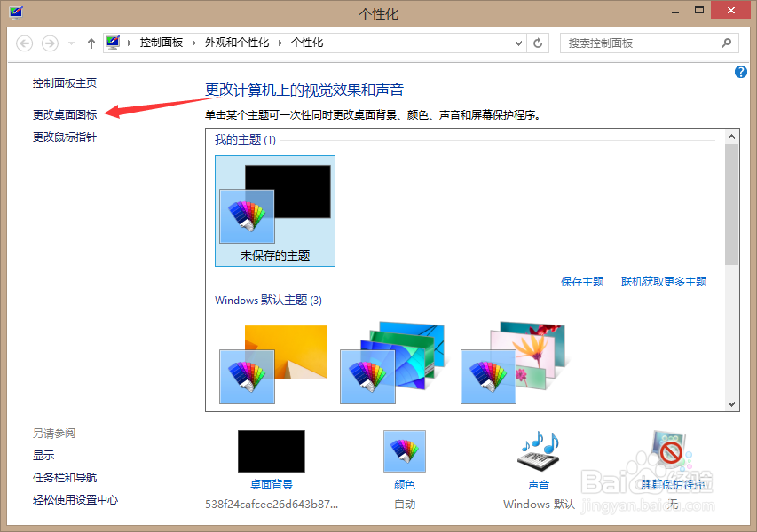
Task: Expand the recent pages chevron next to forward button
Action: [69, 43]
